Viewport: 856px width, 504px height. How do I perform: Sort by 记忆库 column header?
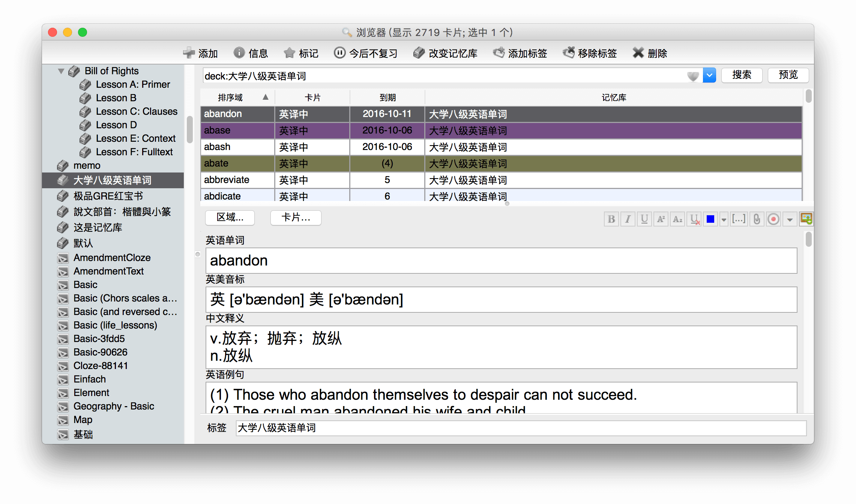614,97
